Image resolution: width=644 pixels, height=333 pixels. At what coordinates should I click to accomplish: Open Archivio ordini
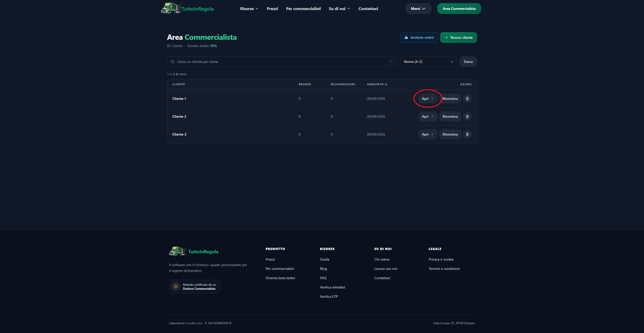tap(419, 37)
